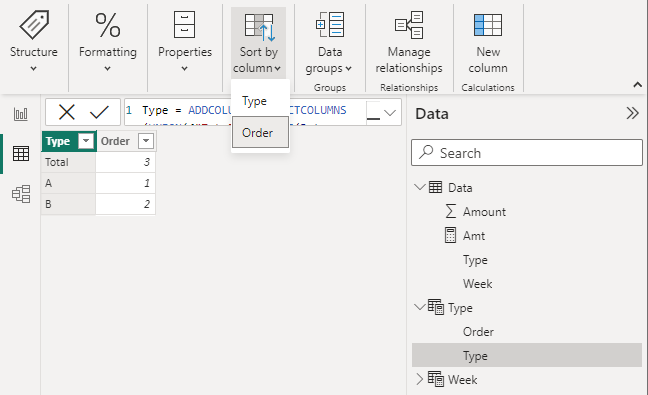The width and height of the screenshot is (648, 395).
Task: Switch to Report view icon
Action: 21,114
